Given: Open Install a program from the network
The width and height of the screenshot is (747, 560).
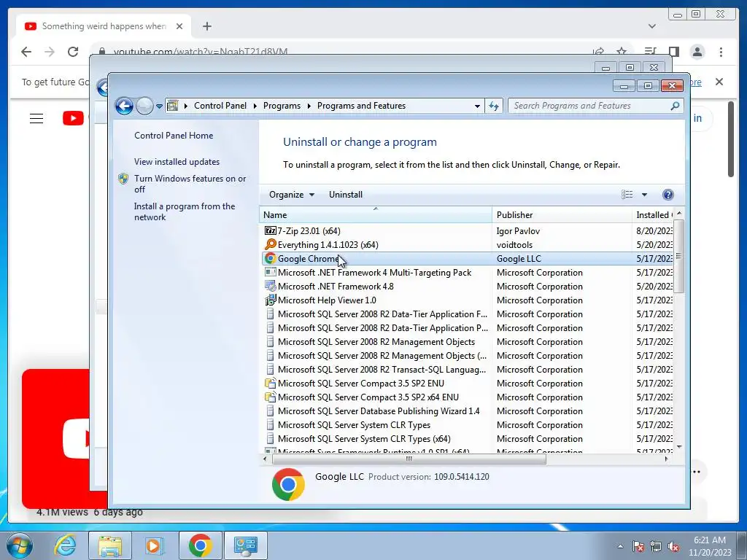Looking at the screenshot, I should pyautogui.click(x=185, y=211).
